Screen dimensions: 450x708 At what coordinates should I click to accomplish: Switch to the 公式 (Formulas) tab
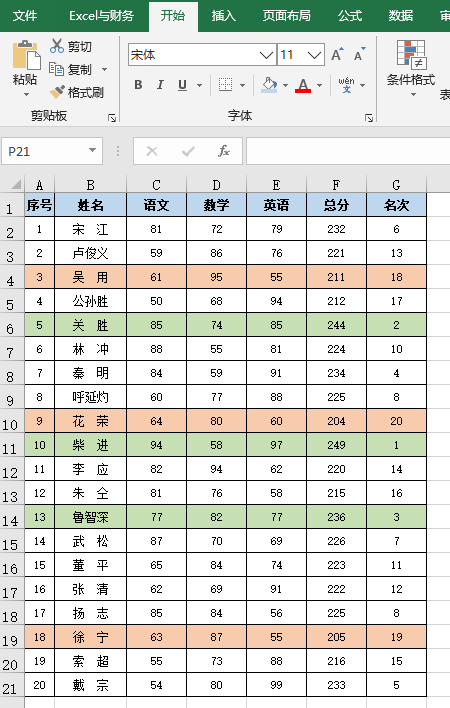click(350, 16)
